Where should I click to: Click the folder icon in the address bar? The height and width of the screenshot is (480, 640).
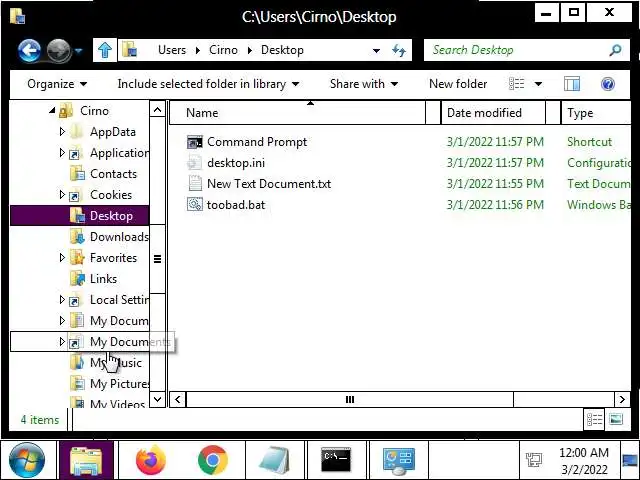tap(129, 50)
